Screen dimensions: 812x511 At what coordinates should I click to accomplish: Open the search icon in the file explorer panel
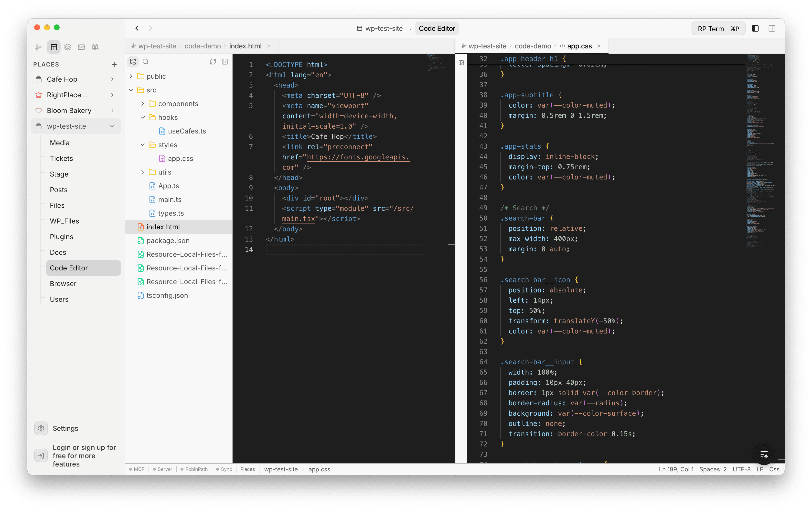[x=146, y=62]
